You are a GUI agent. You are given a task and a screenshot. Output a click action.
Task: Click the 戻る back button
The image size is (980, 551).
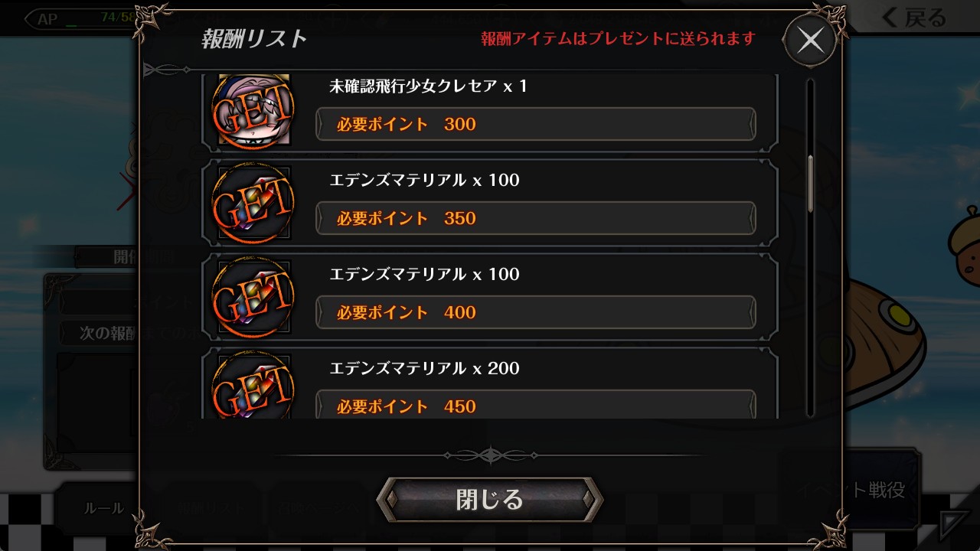[913, 17]
